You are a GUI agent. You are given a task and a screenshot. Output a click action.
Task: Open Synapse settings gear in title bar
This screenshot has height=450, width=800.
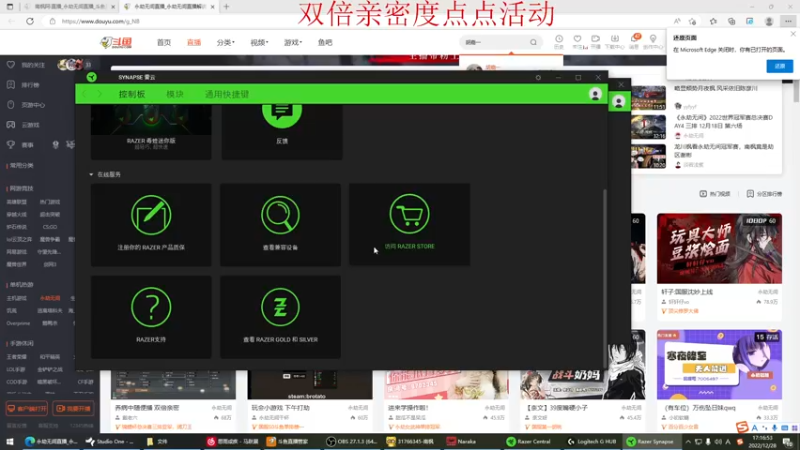(x=538, y=78)
